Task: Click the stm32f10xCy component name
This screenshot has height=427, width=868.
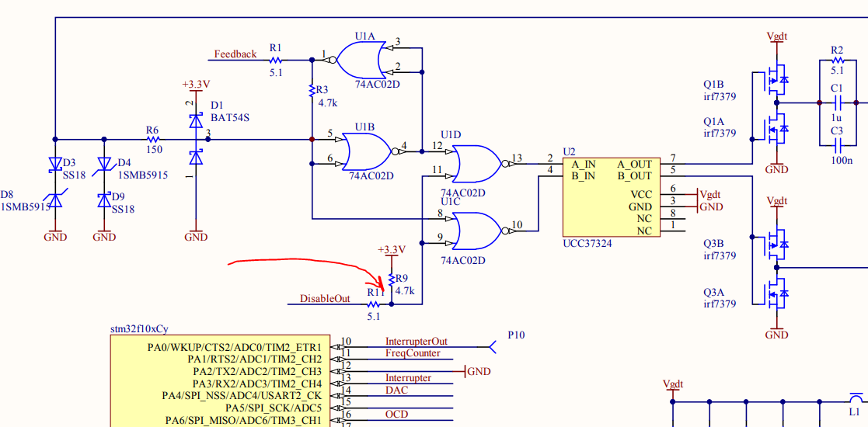Action: click(139, 329)
